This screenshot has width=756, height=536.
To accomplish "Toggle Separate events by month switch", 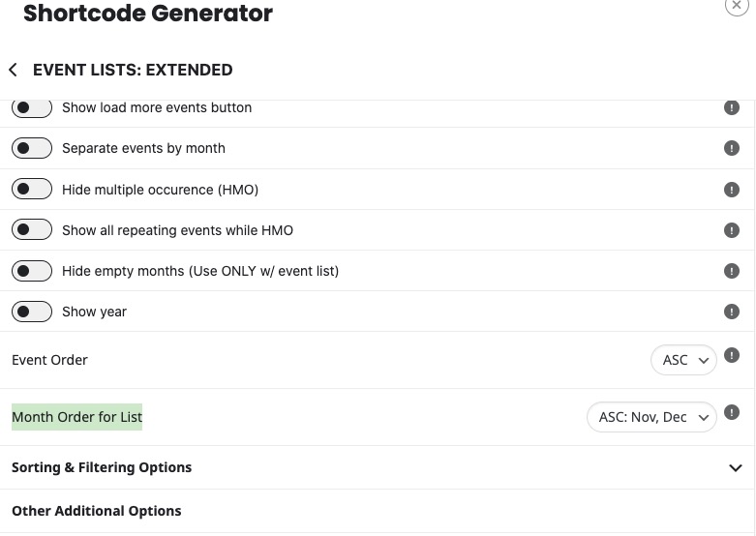I will coord(32,148).
